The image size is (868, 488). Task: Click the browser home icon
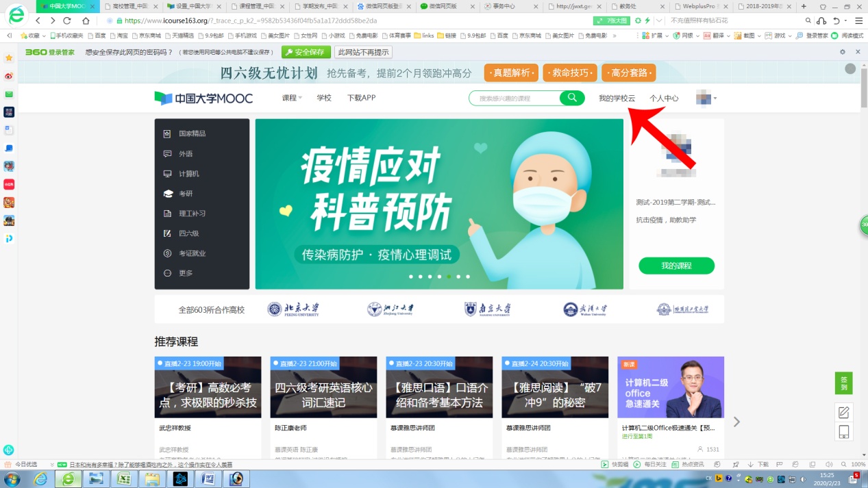86,21
